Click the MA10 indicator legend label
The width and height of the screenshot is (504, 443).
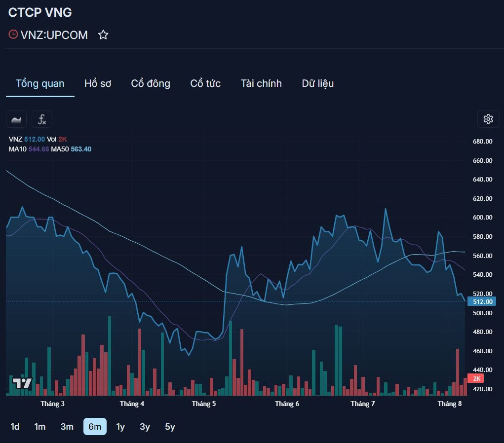[x=18, y=149]
